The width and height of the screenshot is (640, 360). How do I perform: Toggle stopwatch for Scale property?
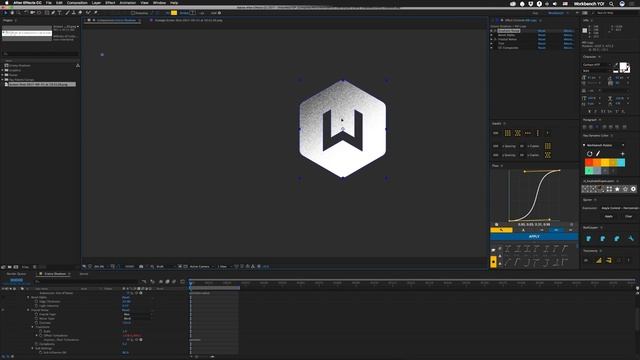click(x=40, y=331)
